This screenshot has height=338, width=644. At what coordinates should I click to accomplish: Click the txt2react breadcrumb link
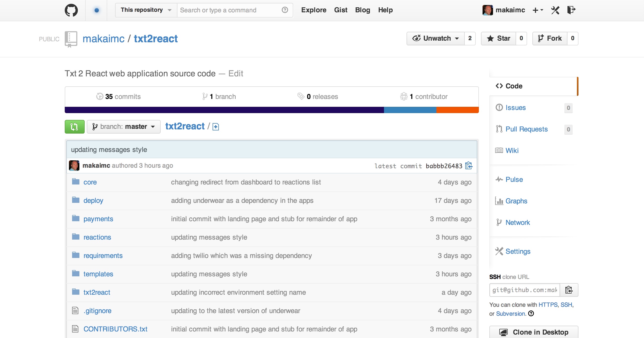tap(185, 126)
